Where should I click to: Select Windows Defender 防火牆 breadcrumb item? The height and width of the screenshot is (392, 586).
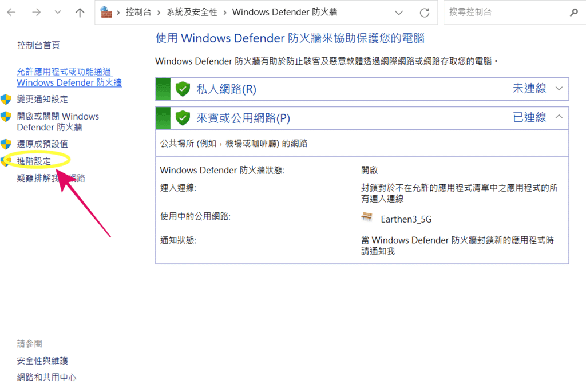(x=284, y=13)
